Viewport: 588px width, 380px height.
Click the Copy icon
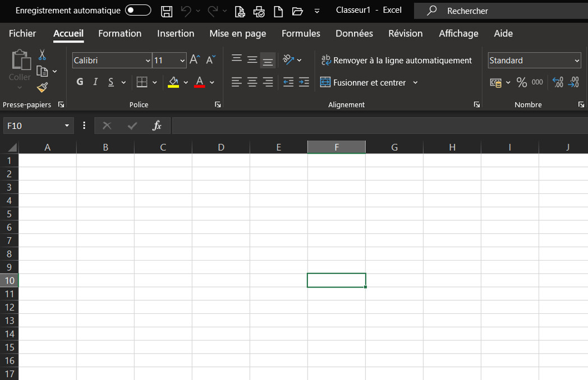pos(42,71)
